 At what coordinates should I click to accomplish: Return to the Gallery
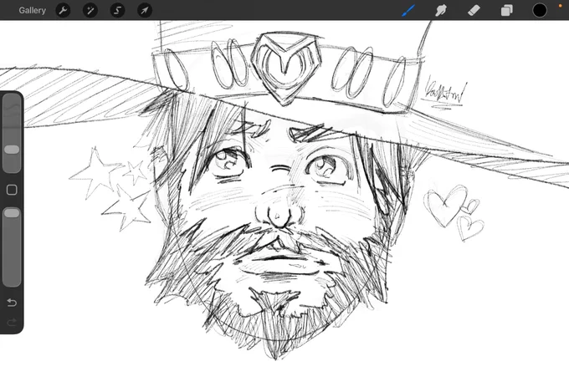33,10
